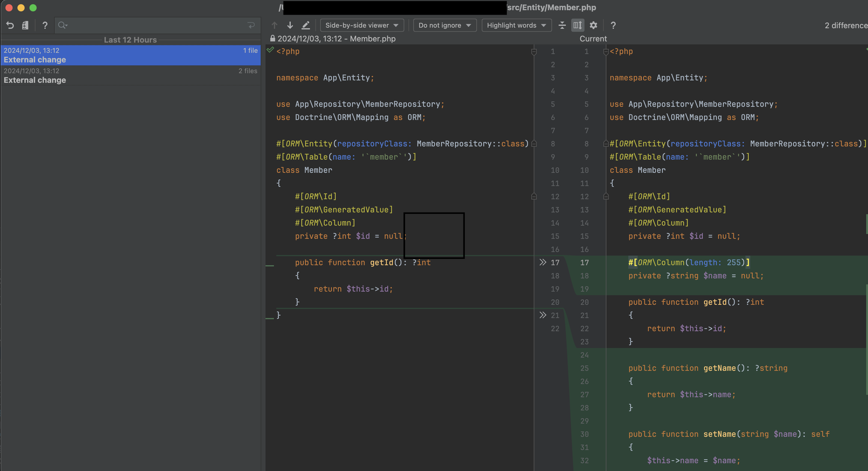Jump to next difference with down arrow
The width and height of the screenshot is (868, 471).
point(290,25)
